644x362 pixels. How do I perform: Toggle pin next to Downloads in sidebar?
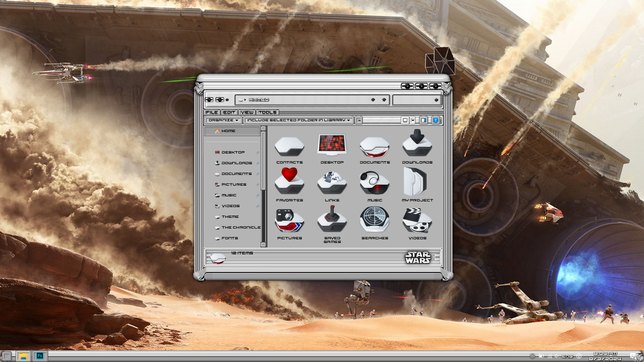pos(258,163)
